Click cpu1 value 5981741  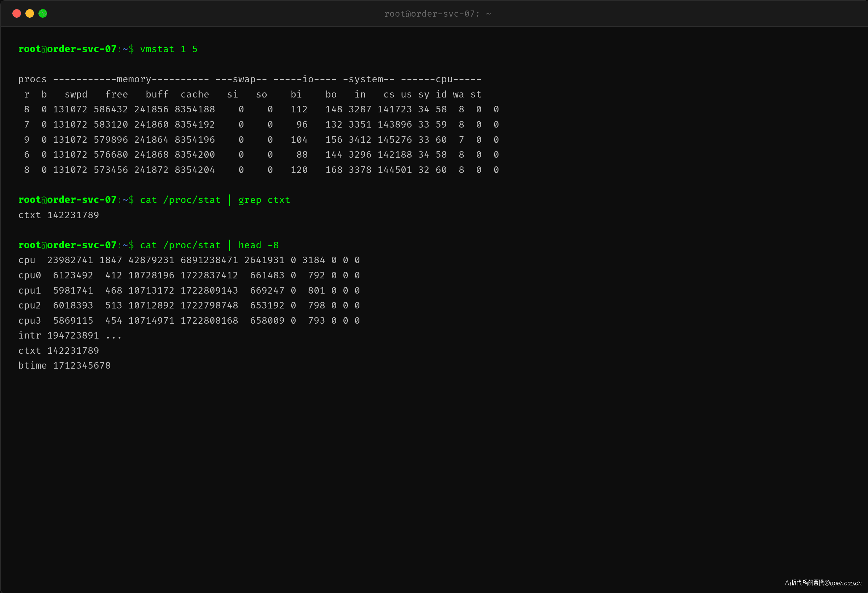pyautogui.click(x=73, y=291)
